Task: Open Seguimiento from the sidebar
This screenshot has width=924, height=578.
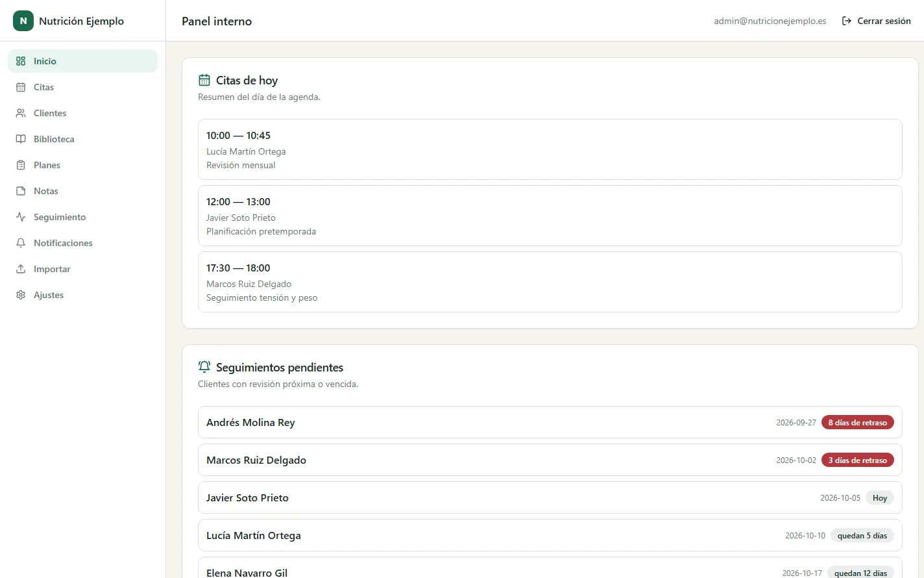Action: pos(82,217)
